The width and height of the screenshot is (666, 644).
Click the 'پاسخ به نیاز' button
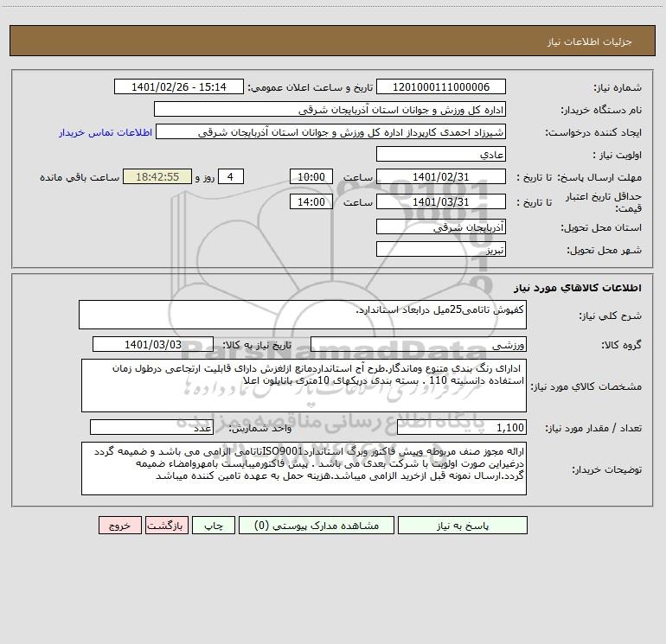[463, 526]
